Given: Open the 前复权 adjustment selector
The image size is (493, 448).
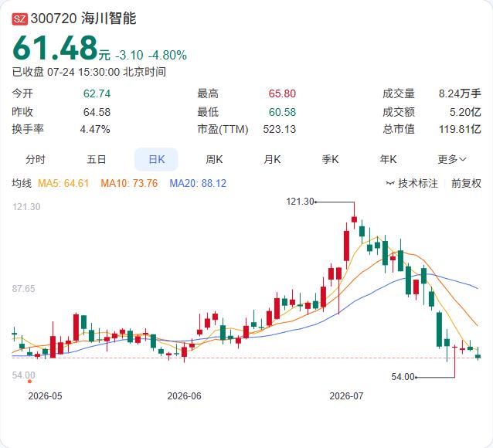Looking at the screenshot, I should pos(466,183).
